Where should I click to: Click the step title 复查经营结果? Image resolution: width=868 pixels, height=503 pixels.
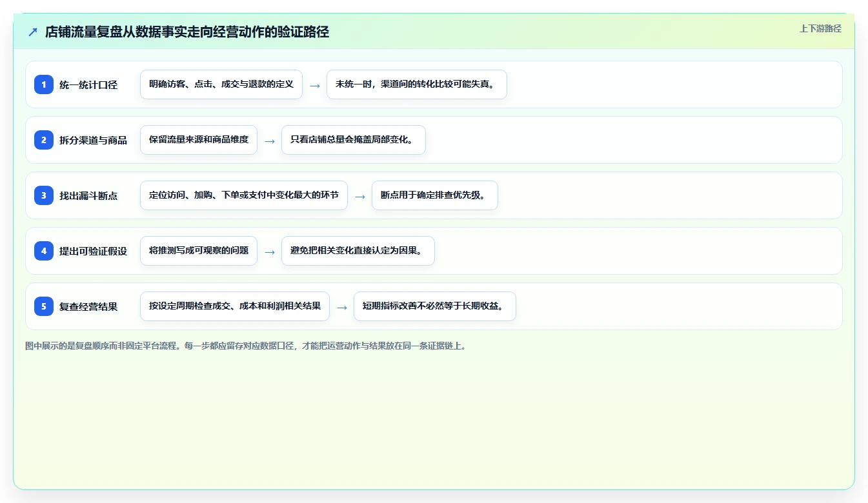pos(88,306)
